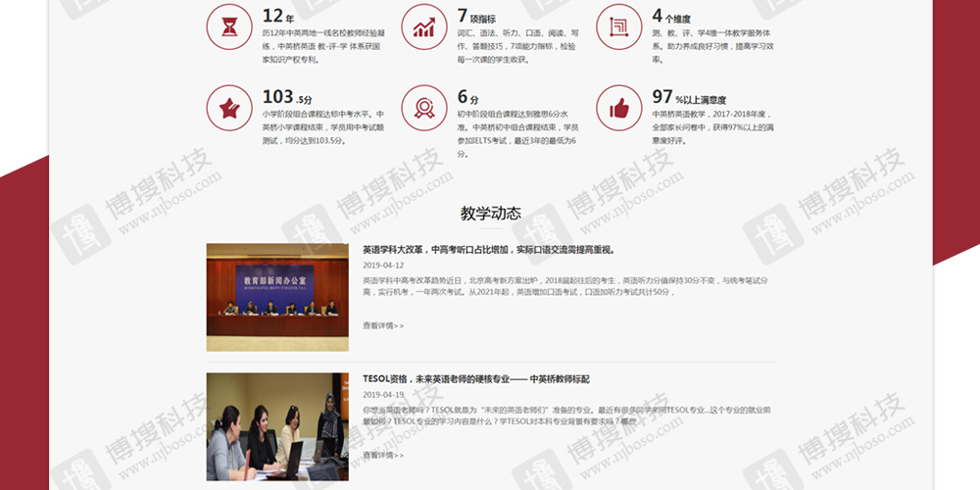Image resolution: width=980 pixels, height=490 pixels.
Task: Select the 97%以上满意度 statistic heading
Action: tap(689, 97)
